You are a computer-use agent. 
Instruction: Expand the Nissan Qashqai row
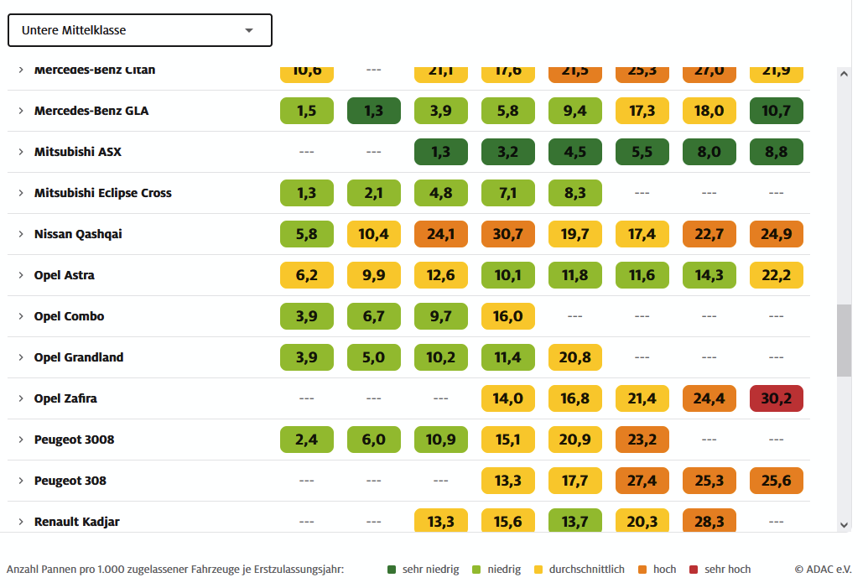click(21, 234)
